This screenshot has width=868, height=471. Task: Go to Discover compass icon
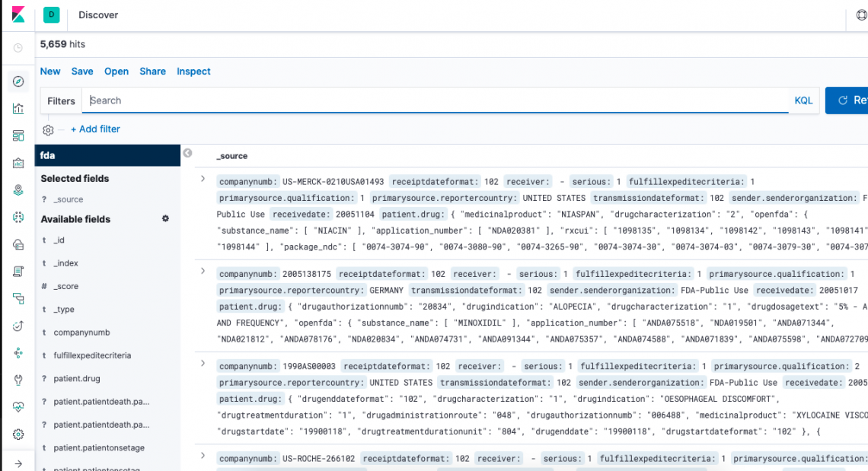click(x=18, y=81)
